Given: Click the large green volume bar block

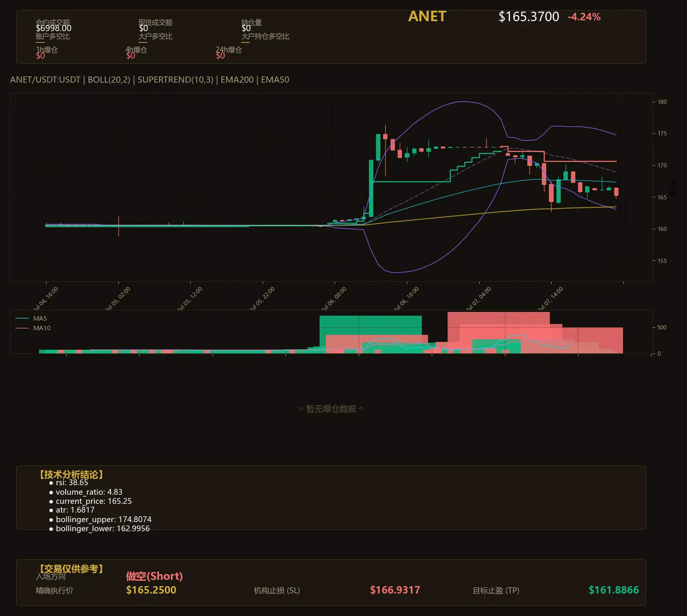Looking at the screenshot, I should click(370, 325).
